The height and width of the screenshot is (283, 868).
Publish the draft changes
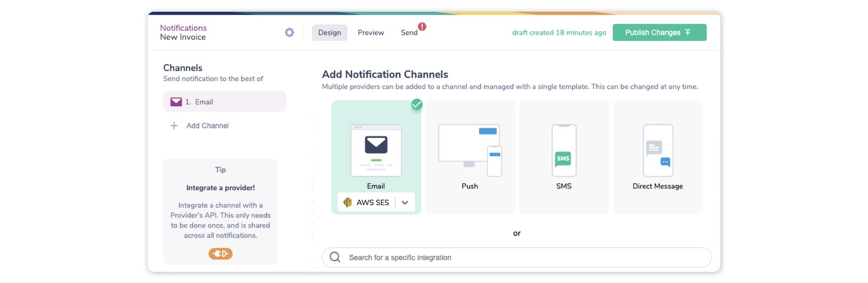click(x=659, y=32)
